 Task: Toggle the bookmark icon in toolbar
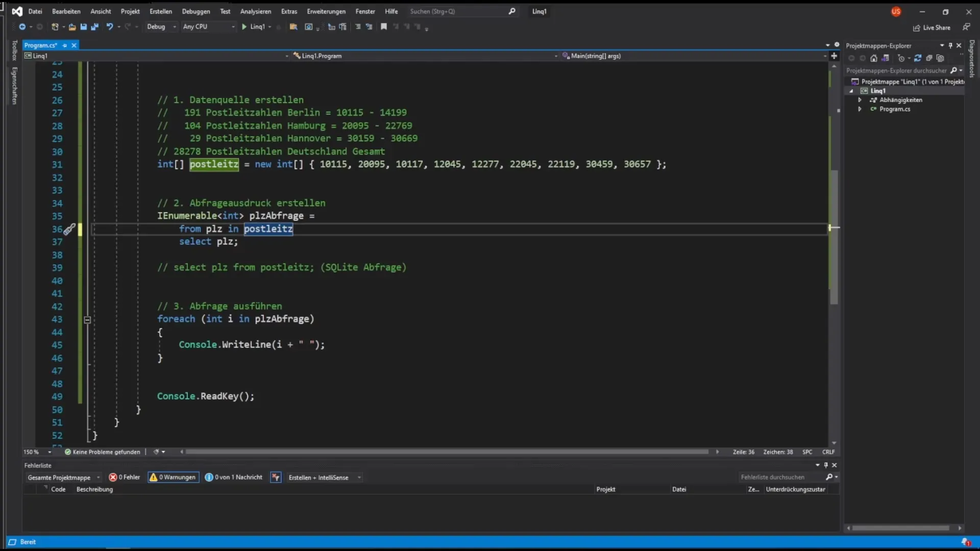[x=384, y=27]
